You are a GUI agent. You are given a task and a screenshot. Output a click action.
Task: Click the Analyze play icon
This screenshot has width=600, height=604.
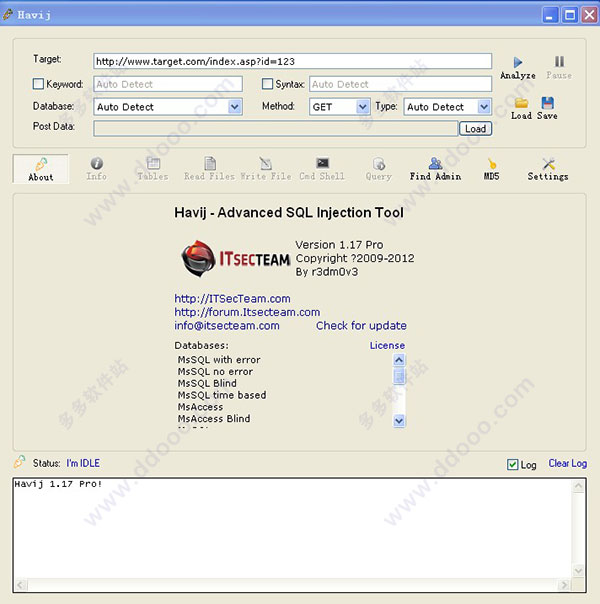(x=518, y=62)
